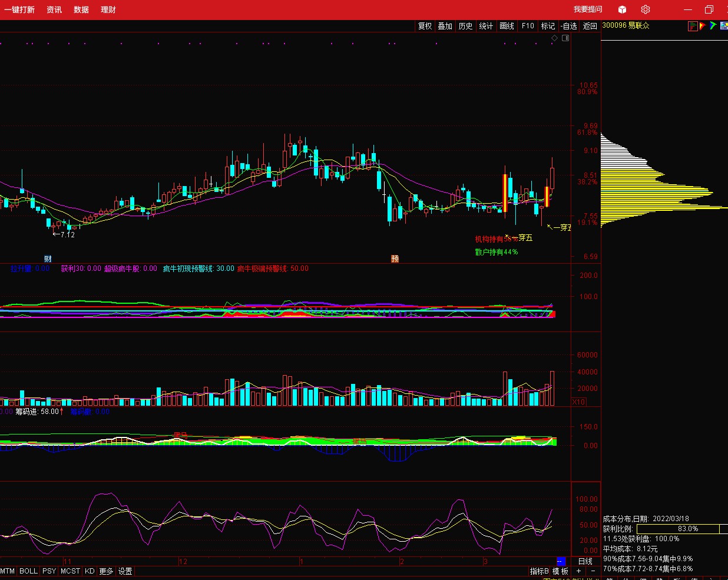The height and width of the screenshot is (580, 728).
Task: Select the 画线 drawing tool button
Action: [507, 26]
